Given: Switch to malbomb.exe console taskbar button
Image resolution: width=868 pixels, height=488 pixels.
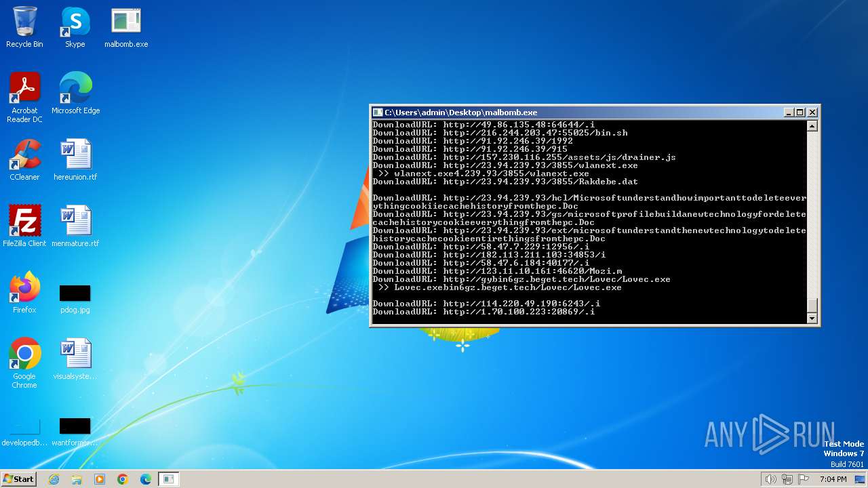Looking at the screenshot, I should 169,479.
